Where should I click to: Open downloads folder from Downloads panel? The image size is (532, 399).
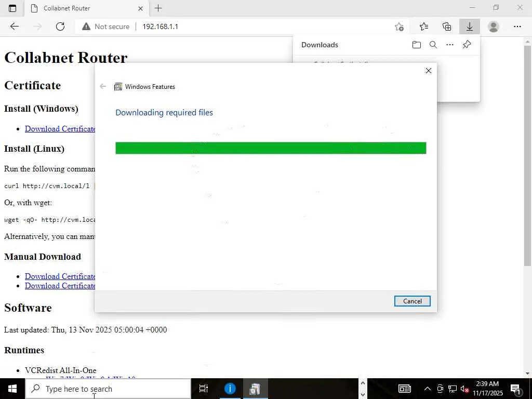click(x=417, y=45)
